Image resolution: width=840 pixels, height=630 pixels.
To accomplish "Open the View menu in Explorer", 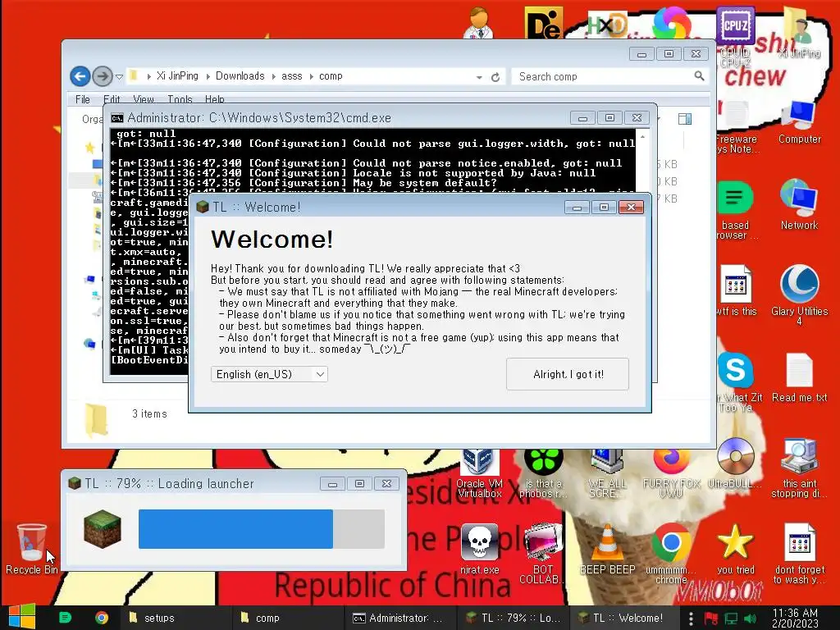I will tap(143, 99).
